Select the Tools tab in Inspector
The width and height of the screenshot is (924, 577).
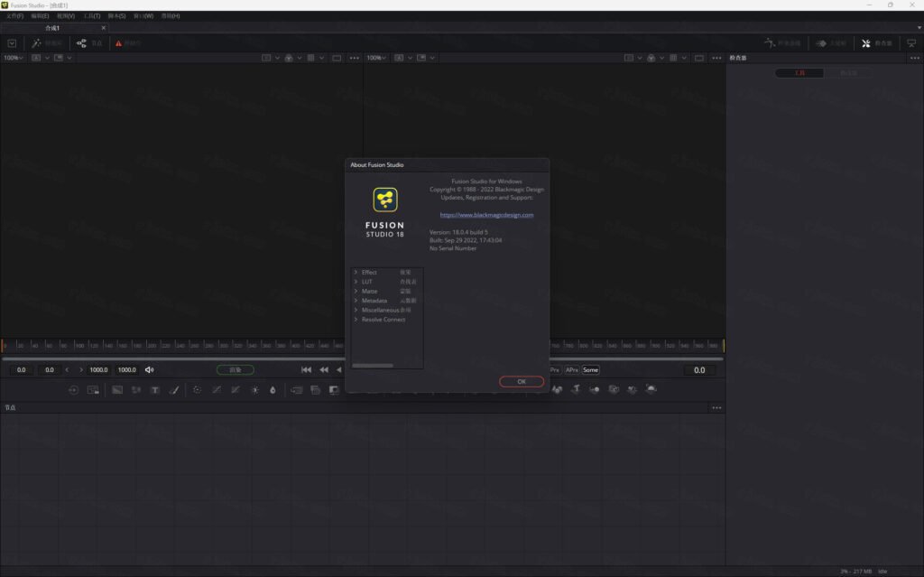click(x=799, y=73)
